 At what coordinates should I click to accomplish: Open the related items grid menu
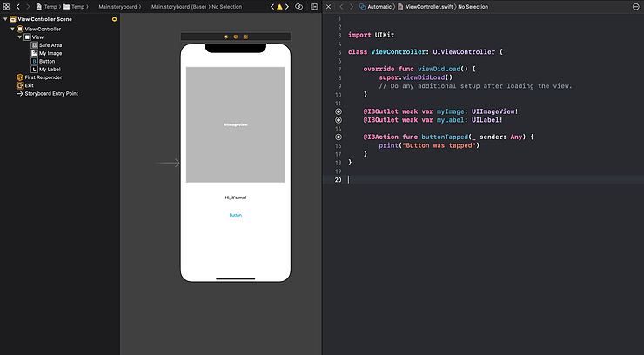click(6, 6)
